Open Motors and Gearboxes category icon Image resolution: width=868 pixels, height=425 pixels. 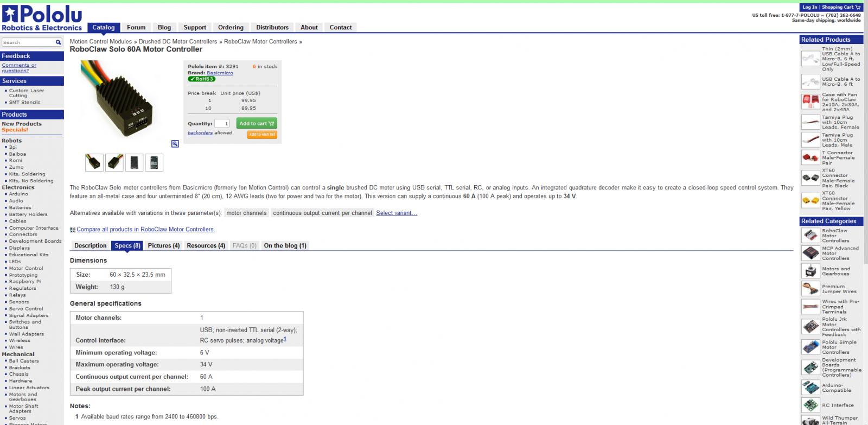(x=810, y=271)
